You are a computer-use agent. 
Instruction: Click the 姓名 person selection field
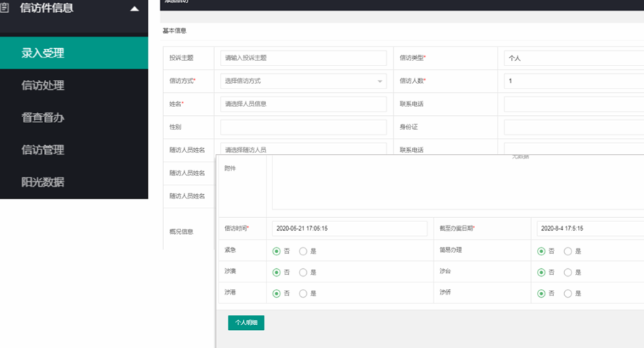tap(303, 104)
